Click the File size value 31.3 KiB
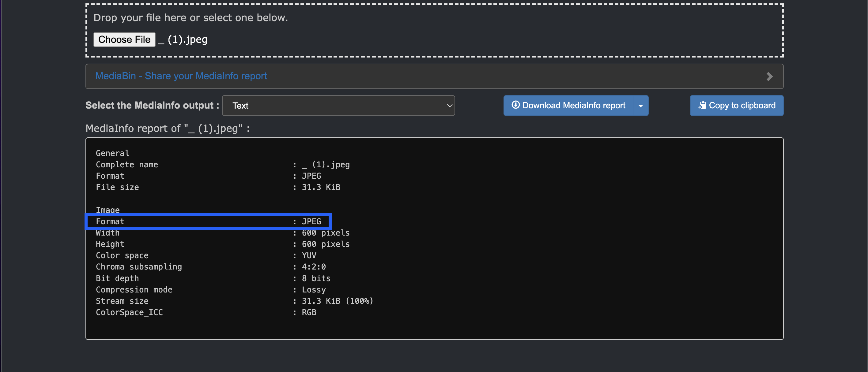Image resolution: width=868 pixels, height=372 pixels. coord(321,188)
